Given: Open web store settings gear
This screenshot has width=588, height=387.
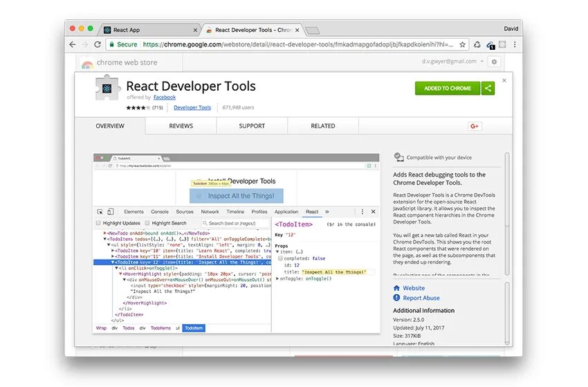Looking at the screenshot, I should 494,62.
